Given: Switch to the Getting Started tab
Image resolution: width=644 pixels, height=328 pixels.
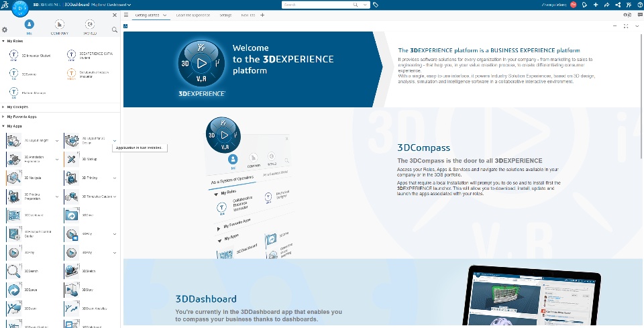Looking at the screenshot, I should [x=147, y=15].
